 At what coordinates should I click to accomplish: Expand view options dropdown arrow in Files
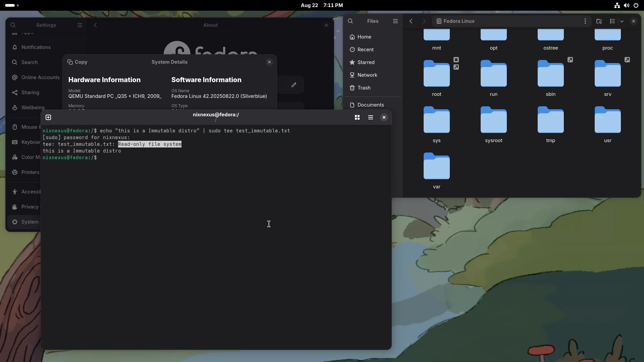click(x=622, y=21)
